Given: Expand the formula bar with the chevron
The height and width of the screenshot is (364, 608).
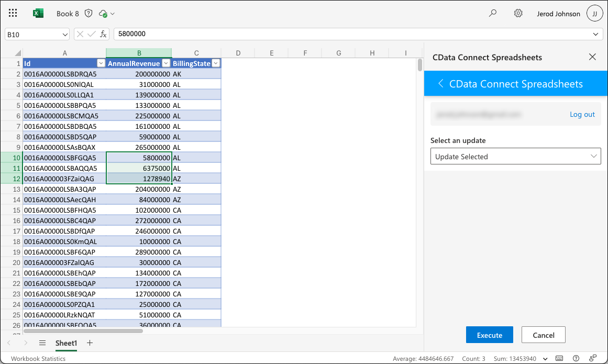Looking at the screenshot, I should (596, 34).
